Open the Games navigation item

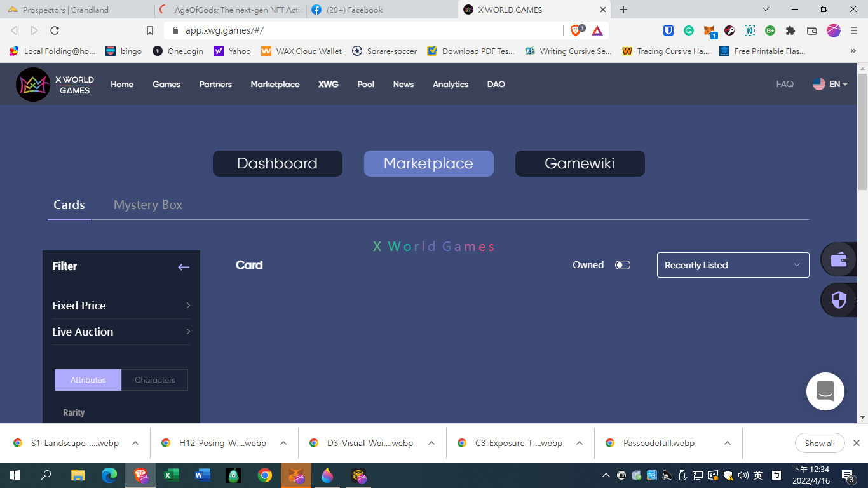[x=166, y=84]
